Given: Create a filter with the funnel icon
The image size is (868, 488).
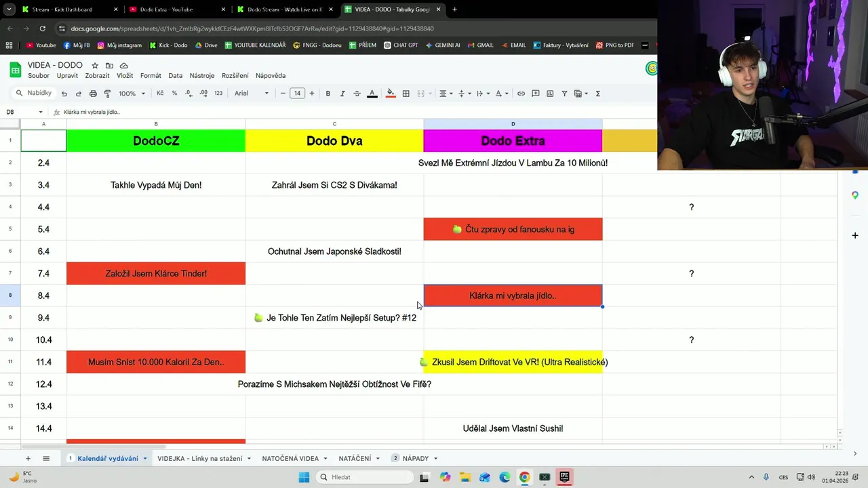Looking at the screenshot, I should (564, 94).
